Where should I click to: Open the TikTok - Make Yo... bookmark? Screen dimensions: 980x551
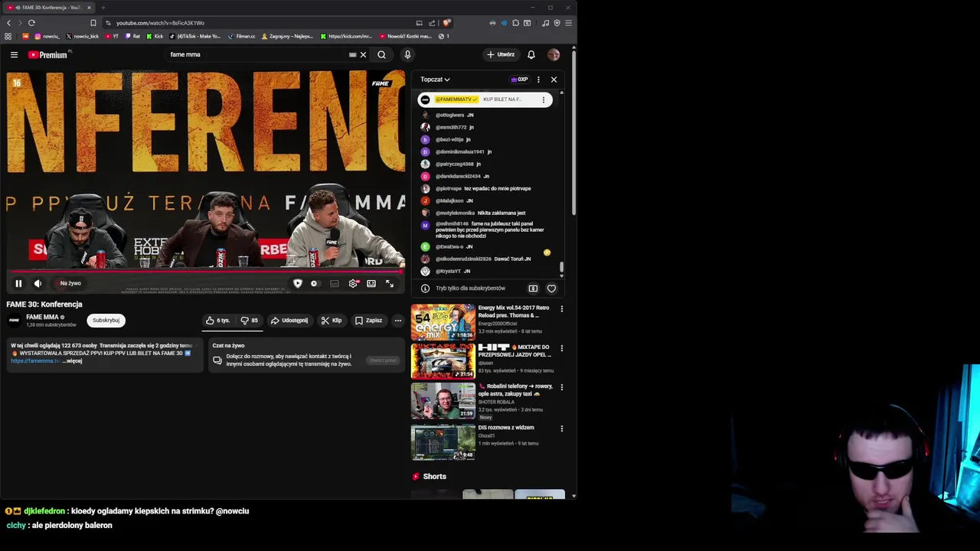click(194, 36)
